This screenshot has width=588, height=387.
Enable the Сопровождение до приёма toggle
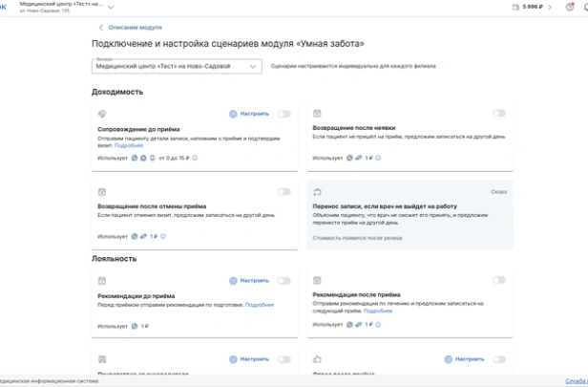tap(283, 114)
